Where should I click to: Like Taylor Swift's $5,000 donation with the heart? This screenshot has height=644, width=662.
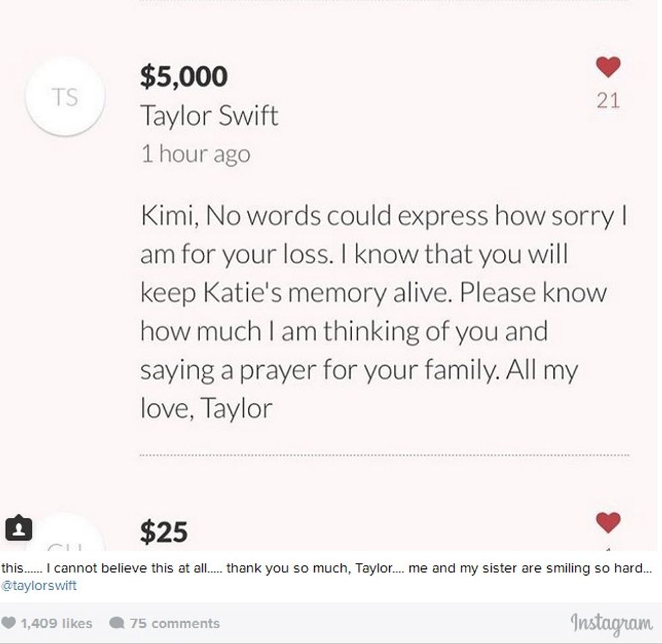coord(608,68)
